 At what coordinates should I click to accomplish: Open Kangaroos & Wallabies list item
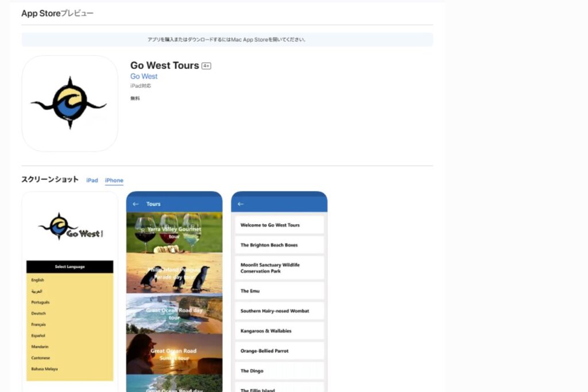(280, 331)
